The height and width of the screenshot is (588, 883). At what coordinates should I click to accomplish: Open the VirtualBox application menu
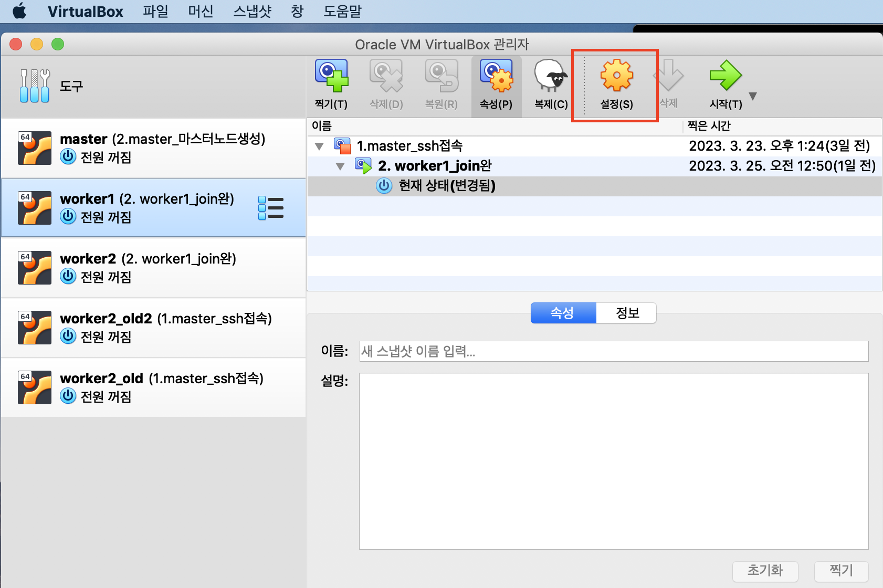click(x=86, y=11)
